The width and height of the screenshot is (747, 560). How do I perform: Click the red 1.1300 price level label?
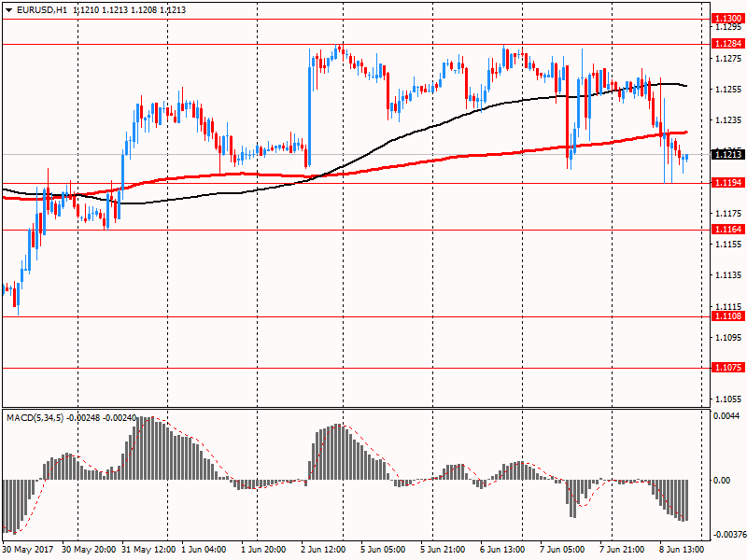tap(728, 19)
